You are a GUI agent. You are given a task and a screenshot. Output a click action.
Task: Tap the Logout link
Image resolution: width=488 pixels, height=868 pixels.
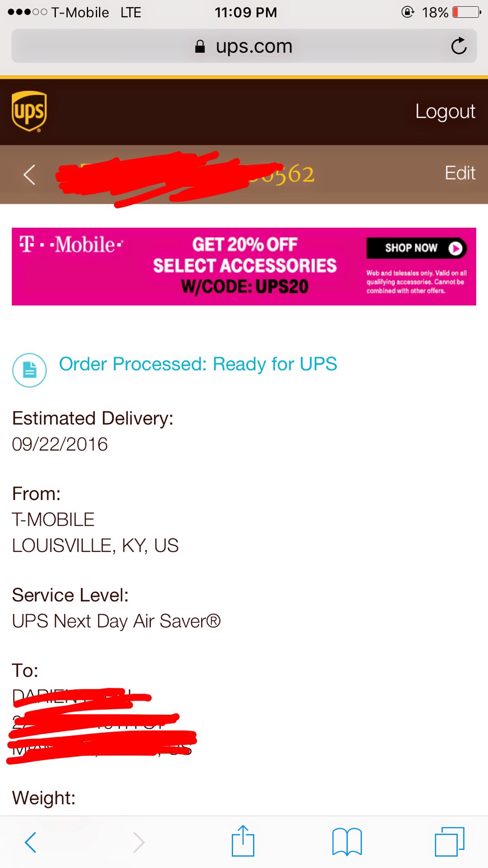click(x=445, y=111)
